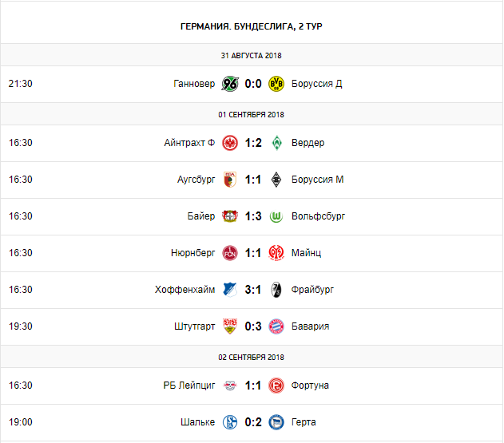
Task: Click the Bayer Leverkusen club logo
Action: pyautogui.click(x=230, y=216)
